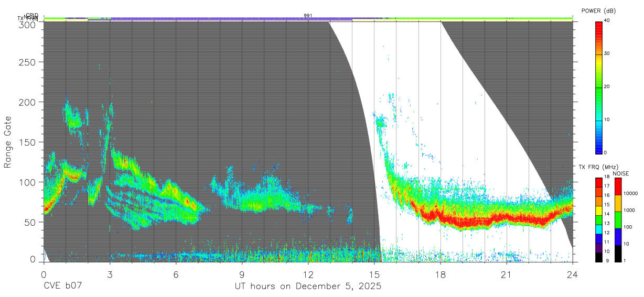Image resolution: width=644 pixels, height=297 pixels.
Task: Click the 40 label on POWER colorbar
Action: pos(608,20)
